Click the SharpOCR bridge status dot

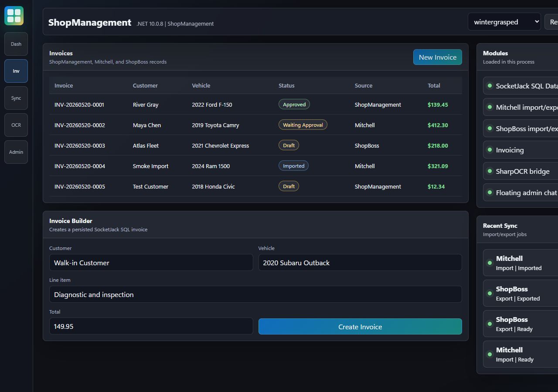pos(490,171)
